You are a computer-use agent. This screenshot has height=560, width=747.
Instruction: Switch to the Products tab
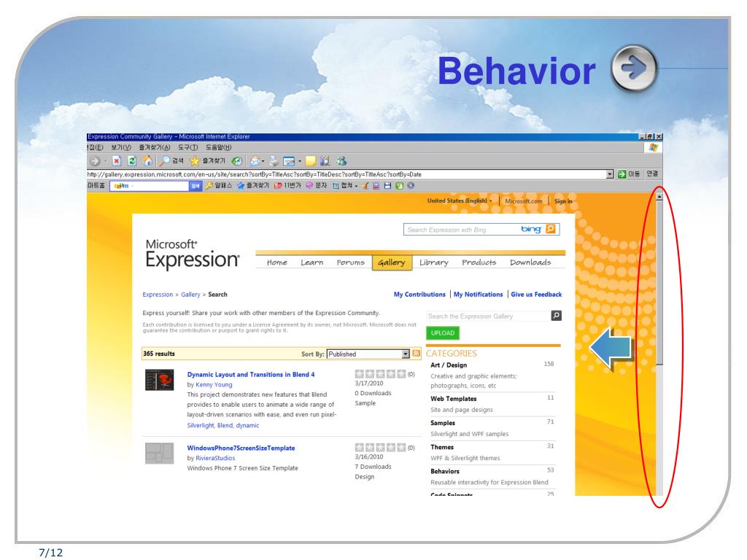479,262
